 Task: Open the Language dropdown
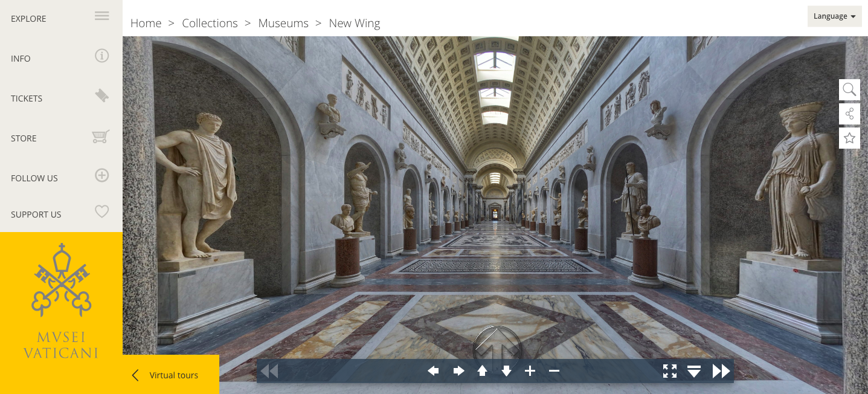834,16
